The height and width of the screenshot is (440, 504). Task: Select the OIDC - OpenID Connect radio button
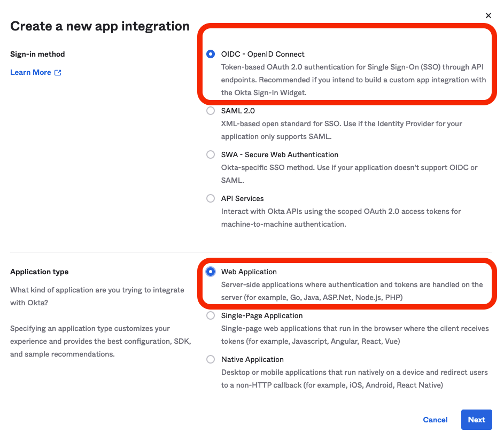211,54
